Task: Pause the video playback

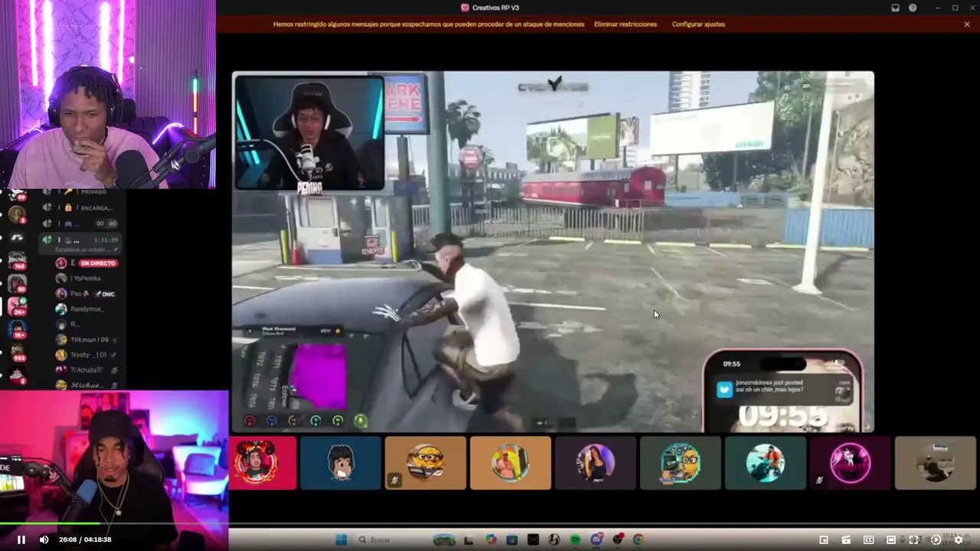Action: click(21, 540)
